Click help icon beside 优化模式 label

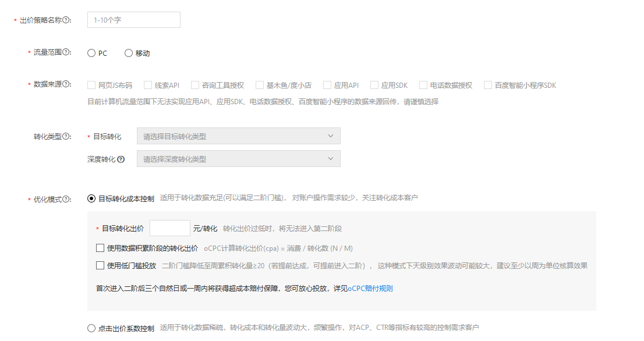(x=66, y=200)
